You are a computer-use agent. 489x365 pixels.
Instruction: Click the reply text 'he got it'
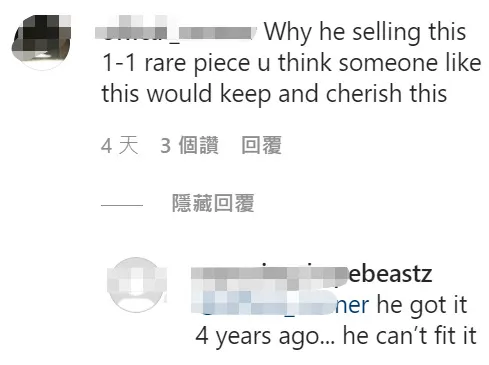click(422, 305)
